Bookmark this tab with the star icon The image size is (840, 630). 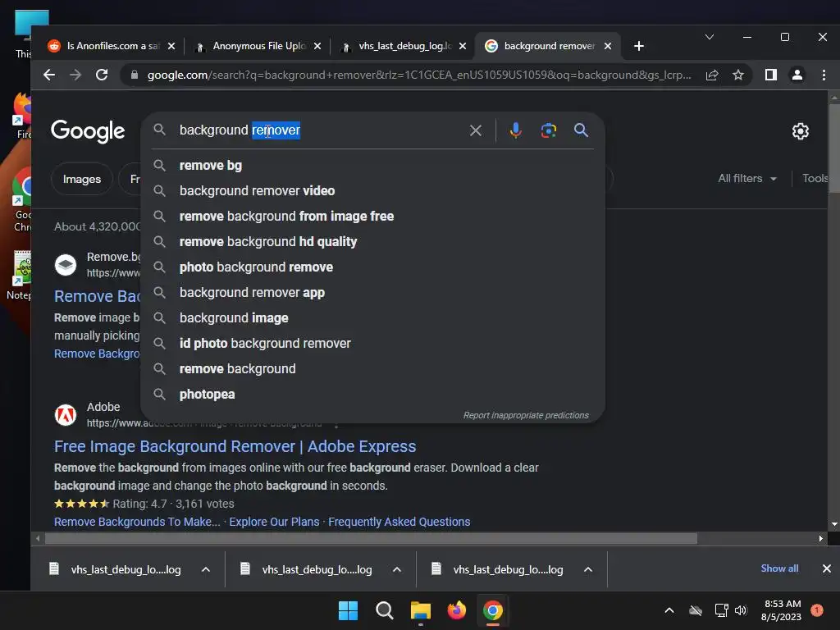738,75
